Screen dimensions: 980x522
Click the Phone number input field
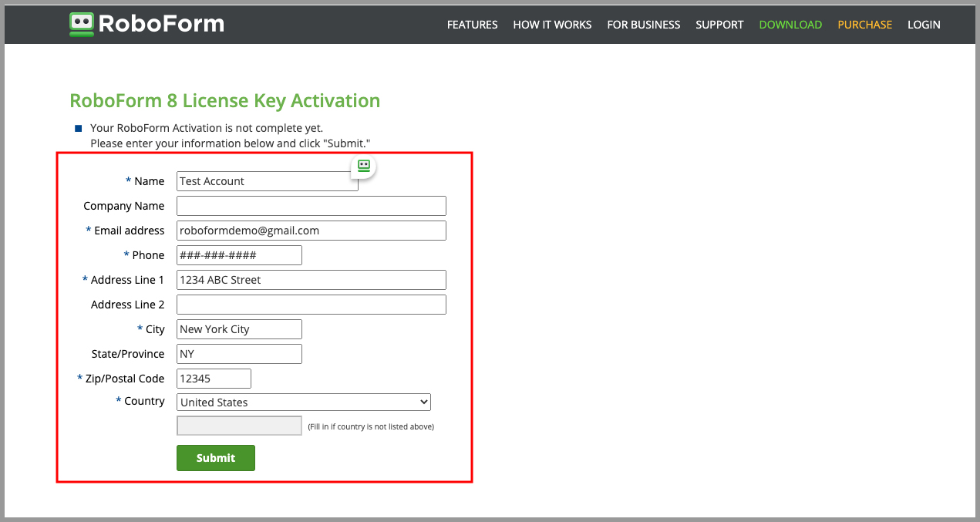(239, 255)
